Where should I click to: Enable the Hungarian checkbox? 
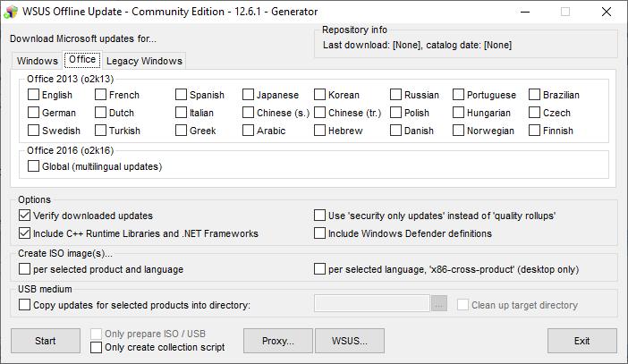click(458, 113)
